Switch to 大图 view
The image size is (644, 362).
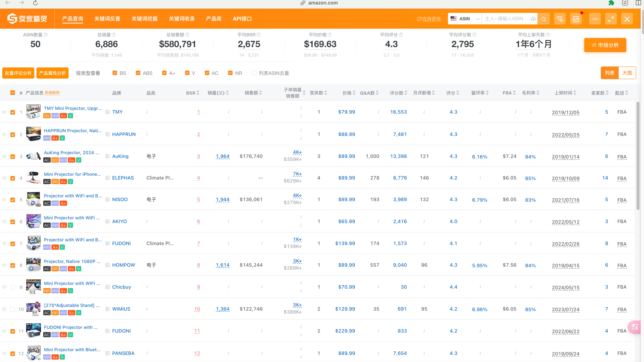tap(627, 73)
